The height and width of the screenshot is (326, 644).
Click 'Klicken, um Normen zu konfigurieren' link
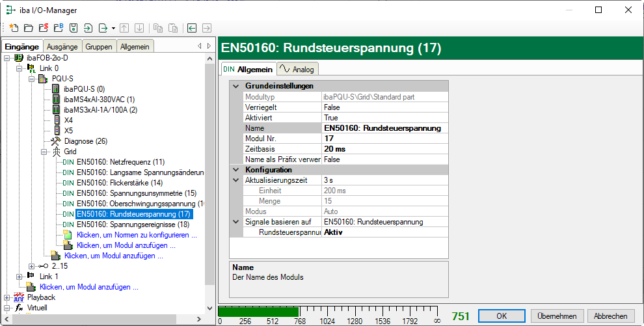coord(137,234)
